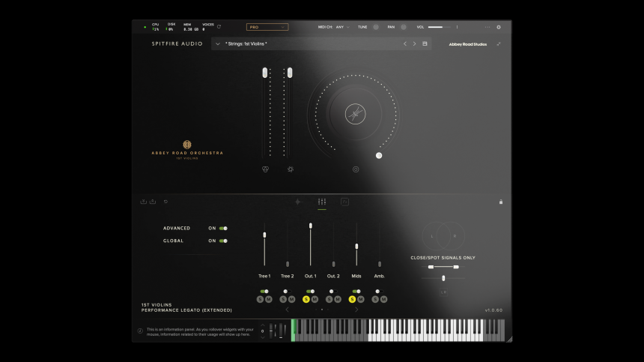Click the expression fader handle
Viewport: 644px width, 362px height.
[x=265, y=73]
